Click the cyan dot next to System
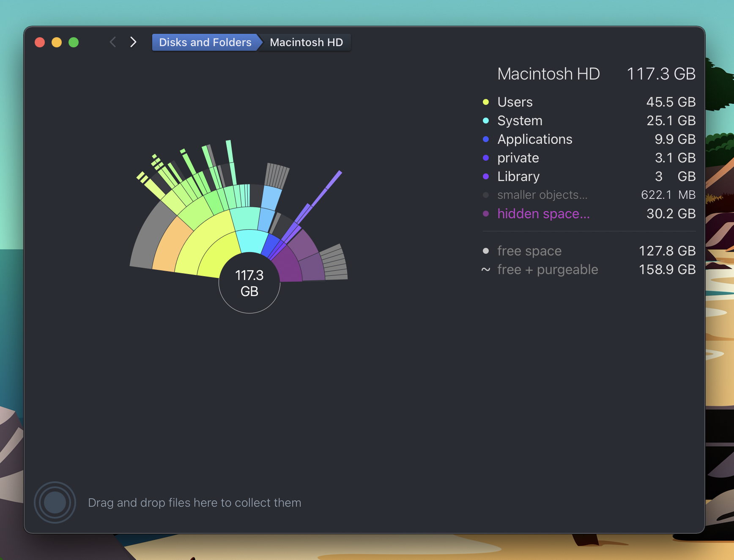This screenshot has width=734, height=560. 485,121
